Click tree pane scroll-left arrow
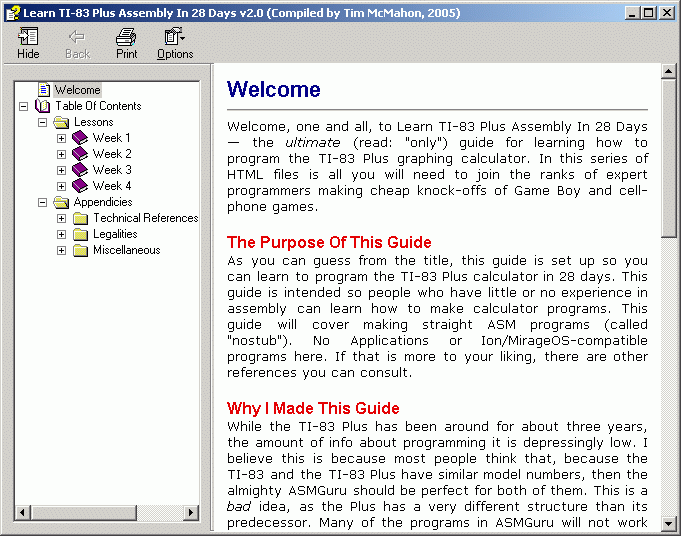Image resolution: width=681 pixels, height=536 pixels. pyautogui.click(x=23, y=513)
